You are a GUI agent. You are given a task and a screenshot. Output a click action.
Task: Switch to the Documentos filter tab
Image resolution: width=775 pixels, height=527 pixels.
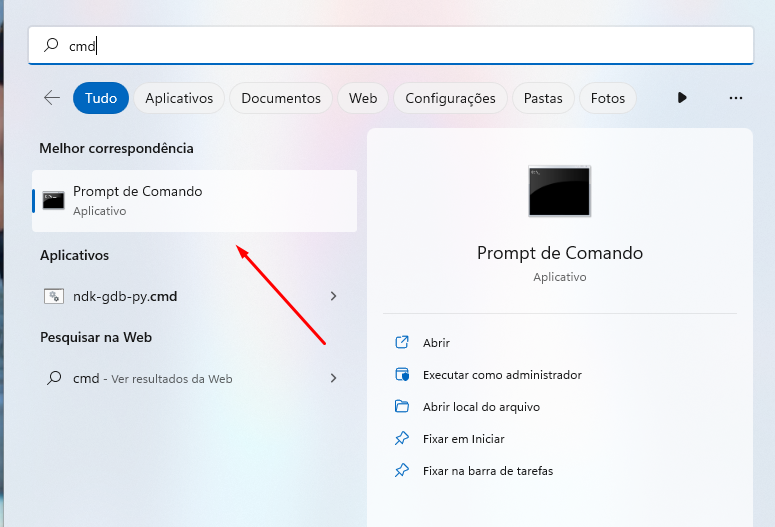[x=281, y=98]
